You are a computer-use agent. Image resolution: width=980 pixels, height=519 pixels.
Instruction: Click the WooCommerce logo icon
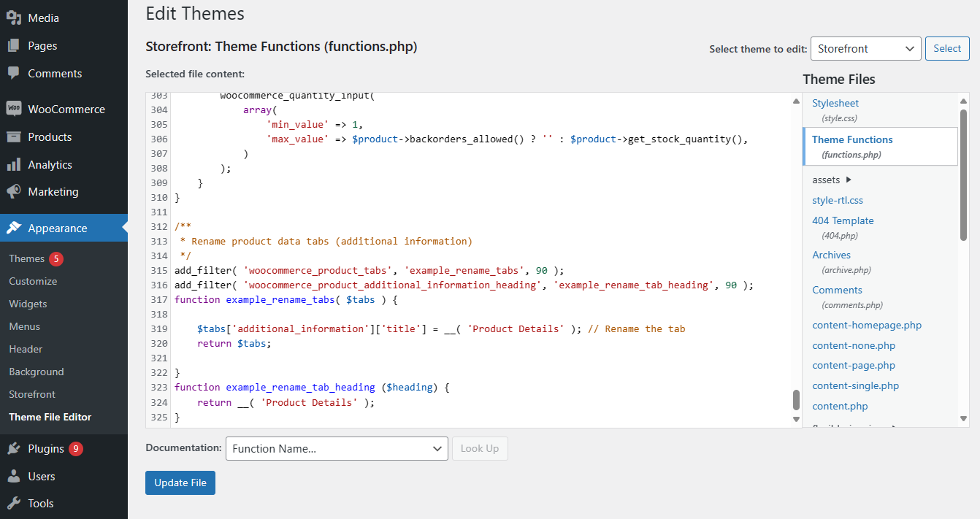tap(14, 109)
